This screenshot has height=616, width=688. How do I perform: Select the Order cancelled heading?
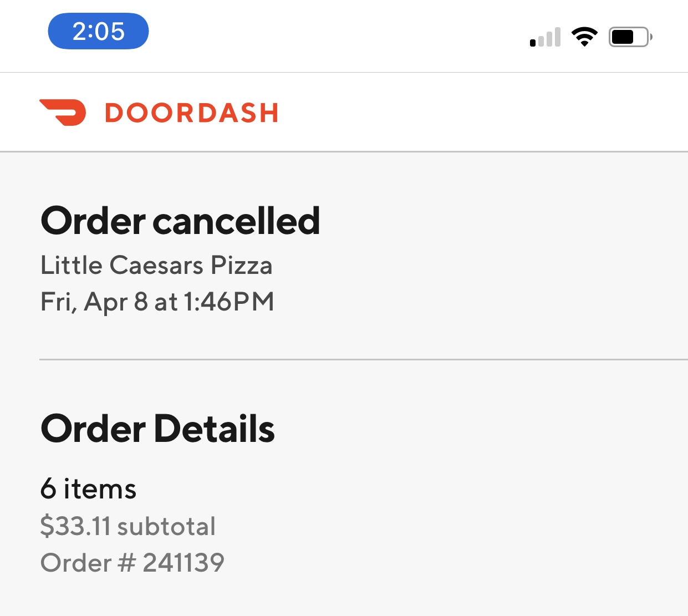(180, 221)
